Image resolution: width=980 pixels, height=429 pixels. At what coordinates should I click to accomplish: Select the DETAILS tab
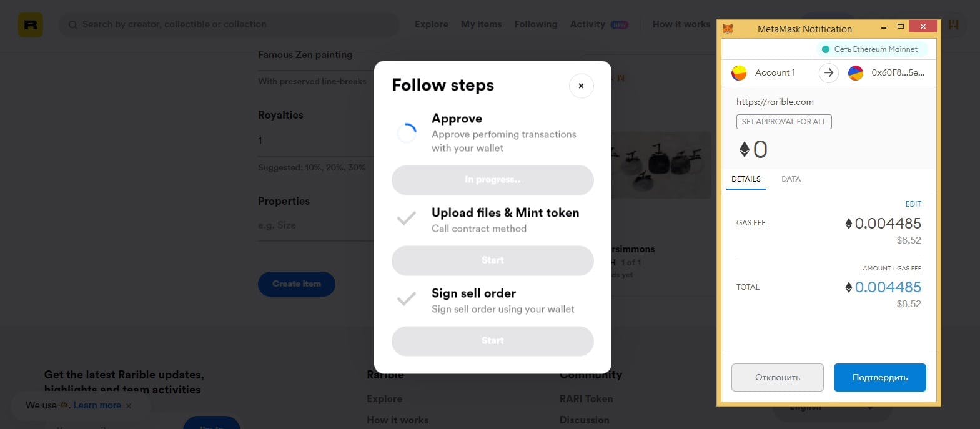746,179
